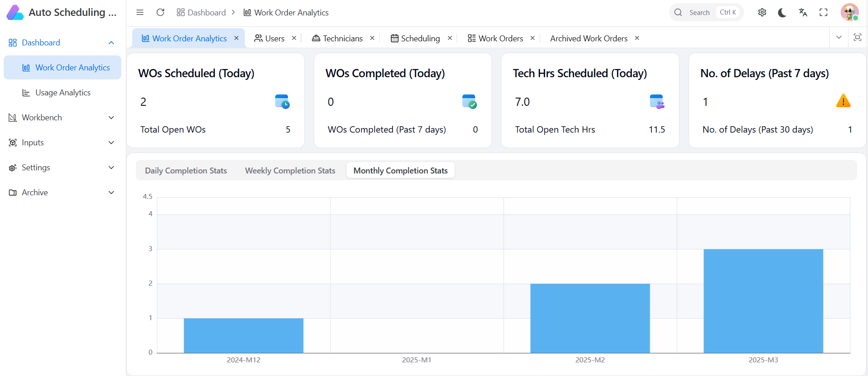Switch to Daily Completion Stats

pos(186,171)
